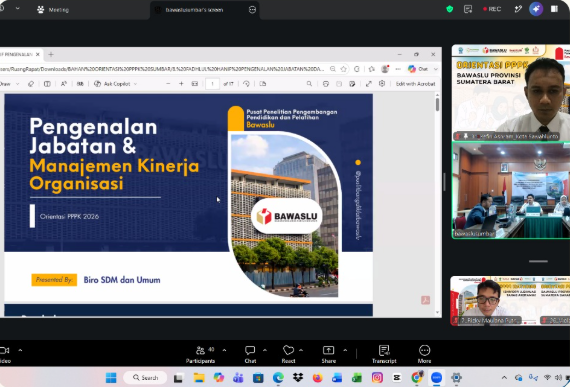Switch to the Meeting tab
Viewport: 570px width, 387px height.
[x=53, y=10]
